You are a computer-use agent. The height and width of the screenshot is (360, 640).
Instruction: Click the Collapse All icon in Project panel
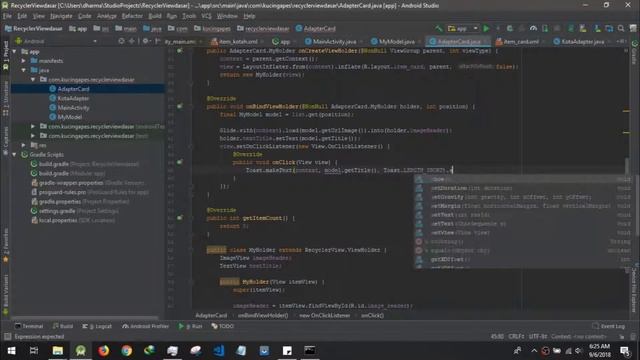coord(131,41)
